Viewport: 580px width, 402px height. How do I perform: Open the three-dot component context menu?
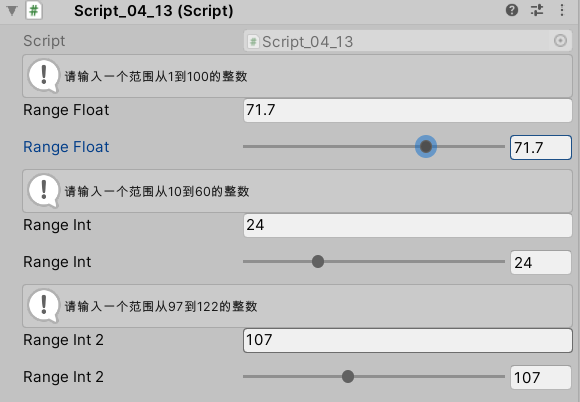point(562,10)
